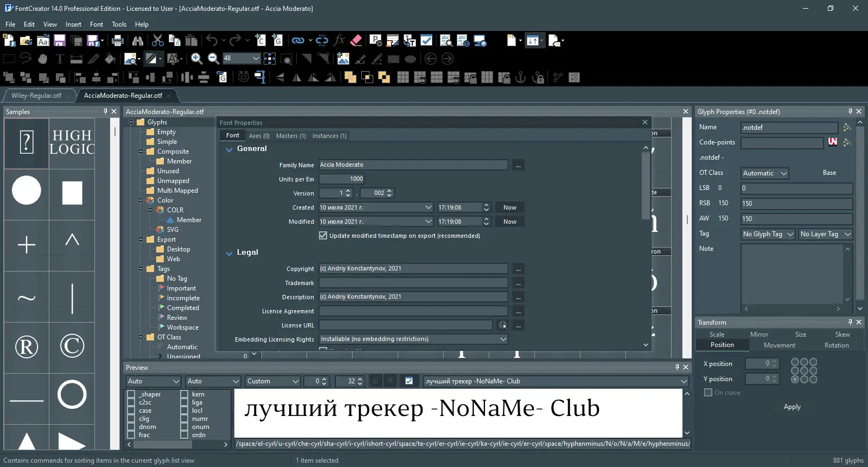
Task: Click the abc test in web browser icon
Action: pos(463,40)
